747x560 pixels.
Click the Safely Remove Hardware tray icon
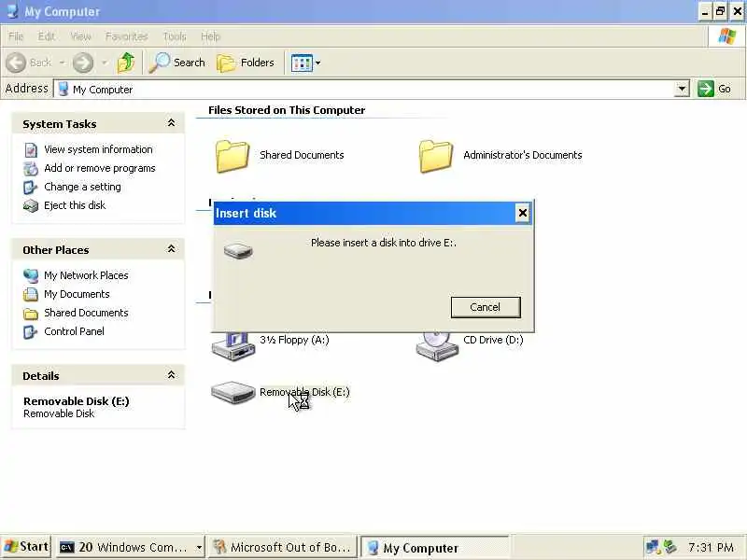pos(670,547)
